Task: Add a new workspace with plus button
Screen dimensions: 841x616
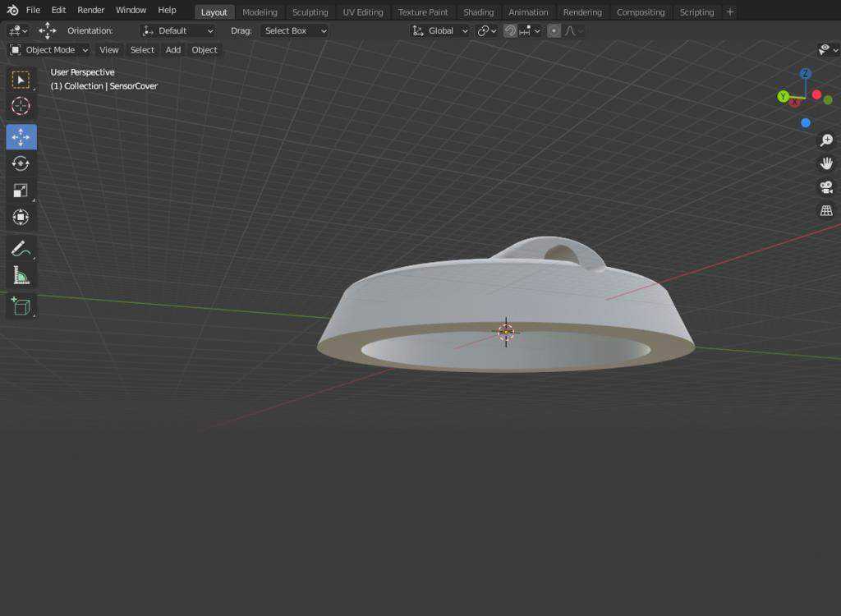Action: coord(730,11)
